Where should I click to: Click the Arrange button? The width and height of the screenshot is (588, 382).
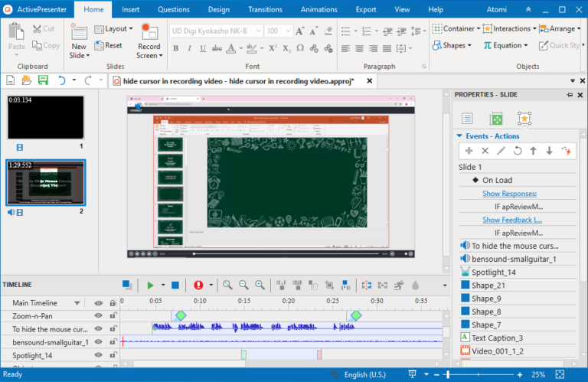pos(560,28)
